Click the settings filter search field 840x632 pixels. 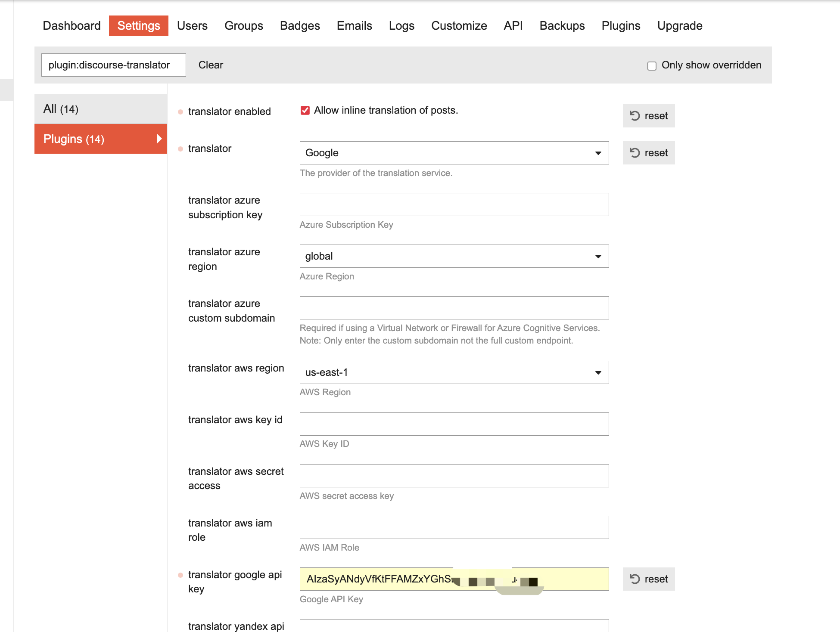coord(113,65)
